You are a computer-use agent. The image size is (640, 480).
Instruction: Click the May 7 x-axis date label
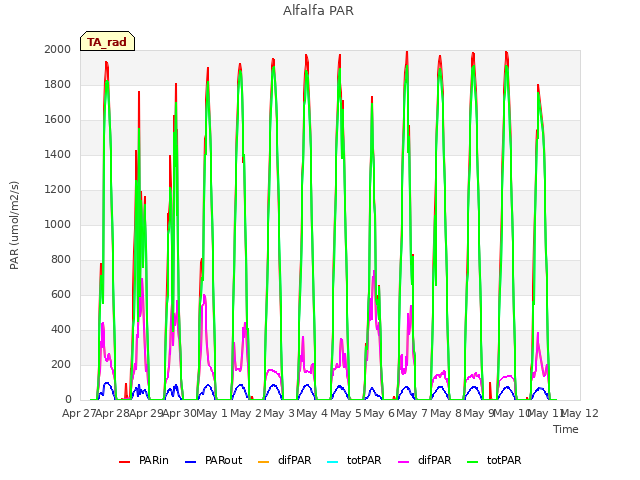[413, 413]
